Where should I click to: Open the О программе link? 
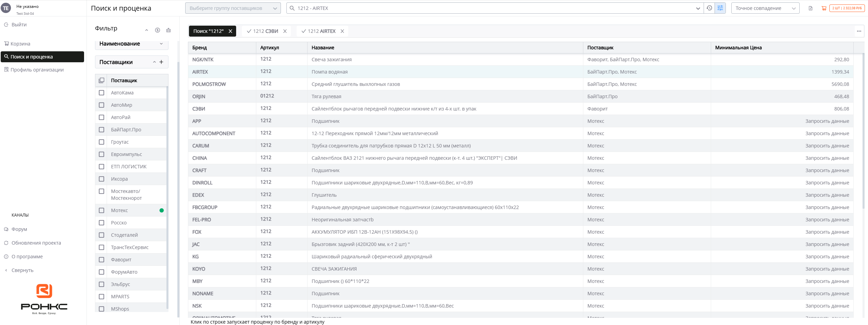click(27, 257)
